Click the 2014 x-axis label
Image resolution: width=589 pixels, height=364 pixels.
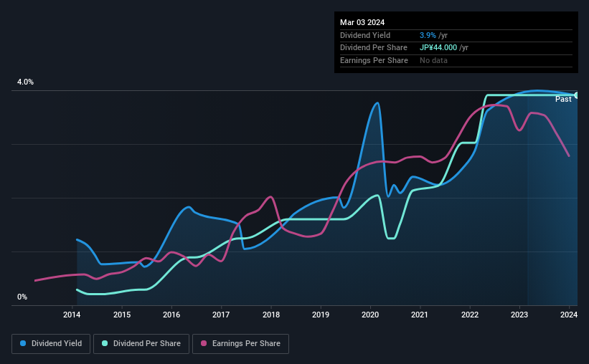point(72,315)
